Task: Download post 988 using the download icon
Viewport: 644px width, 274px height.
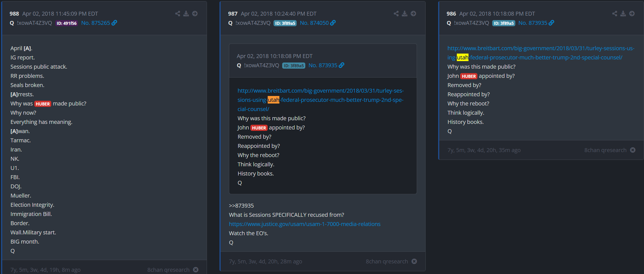Action: (186, 14)
